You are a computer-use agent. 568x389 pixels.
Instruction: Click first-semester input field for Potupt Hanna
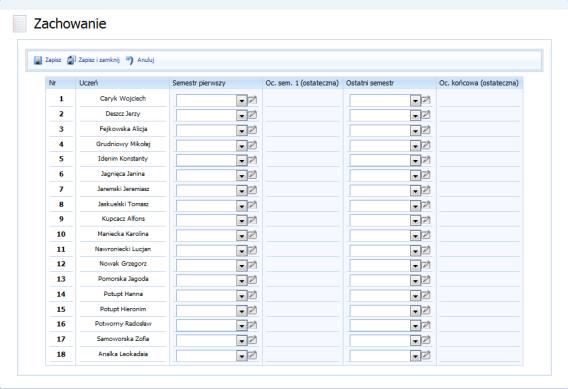[206, 296]
